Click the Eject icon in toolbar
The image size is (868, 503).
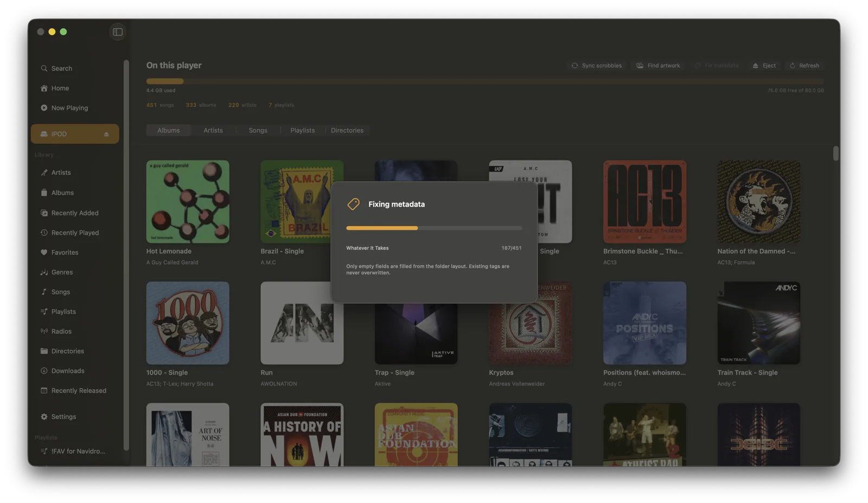[x=755, y=66]
